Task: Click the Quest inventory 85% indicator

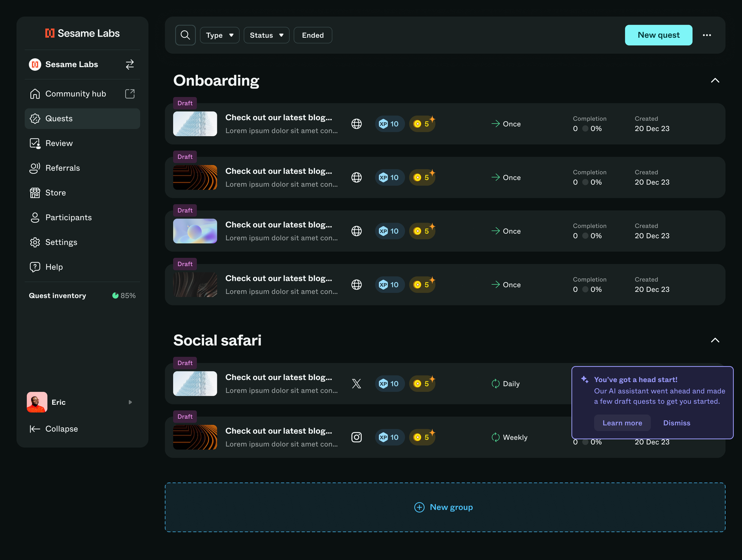Action: [x=124, y=296]
